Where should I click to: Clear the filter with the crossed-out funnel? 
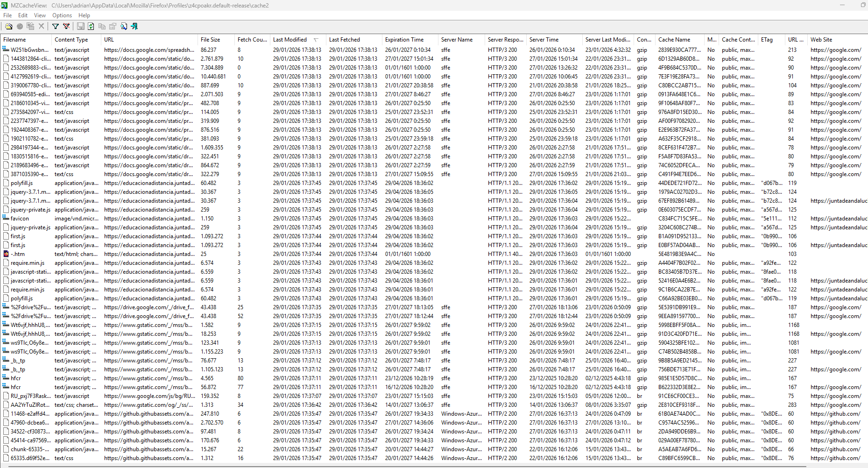coord(66,27)
